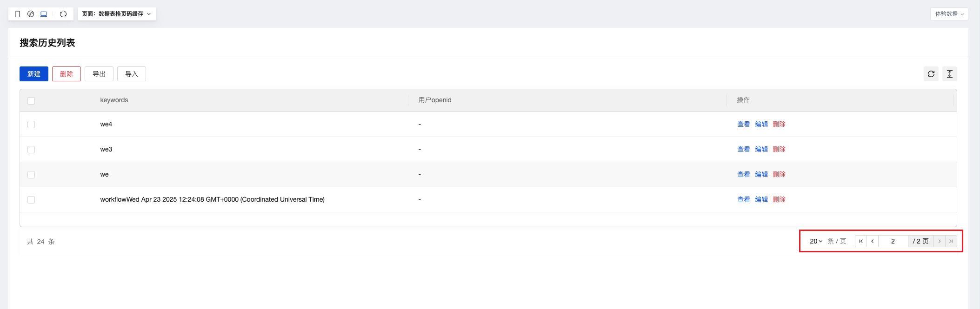
Task: Check the box for workflowWed row
Action: (31, 200)
